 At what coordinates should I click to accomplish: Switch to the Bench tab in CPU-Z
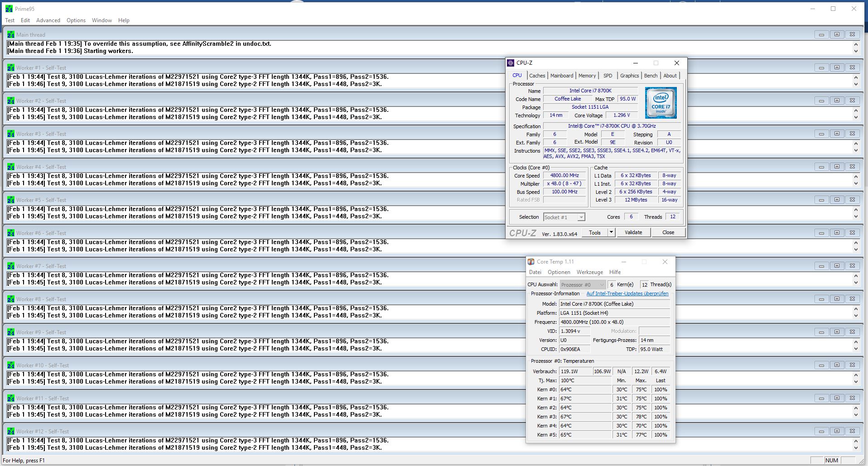pos(651,76)
